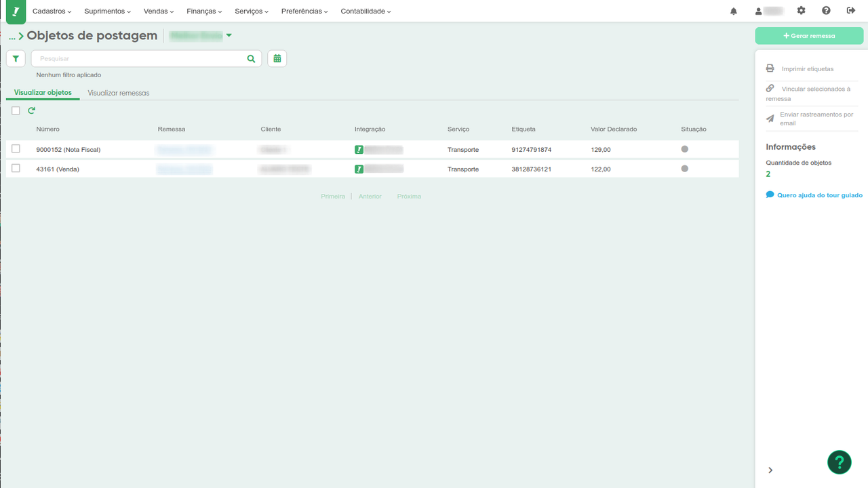Switch to Visualizar objetos tab
868x488 pixels.
tap(43, 93)
